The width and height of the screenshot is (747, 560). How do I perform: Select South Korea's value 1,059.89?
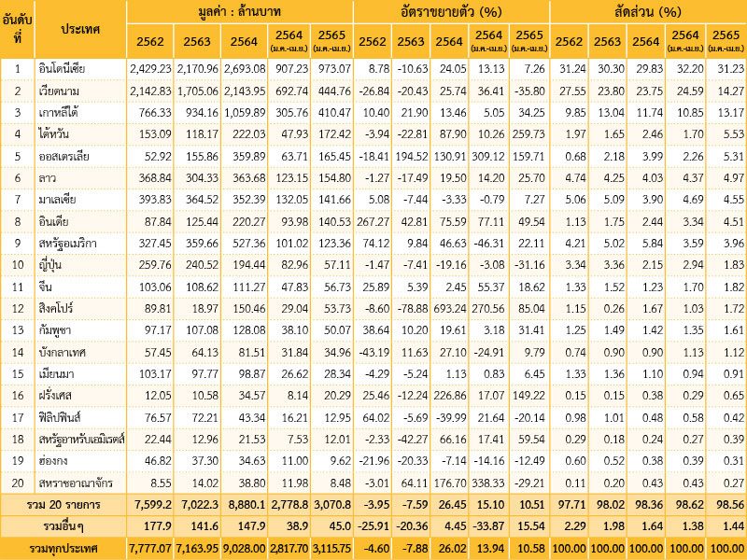tap(245, 113)
